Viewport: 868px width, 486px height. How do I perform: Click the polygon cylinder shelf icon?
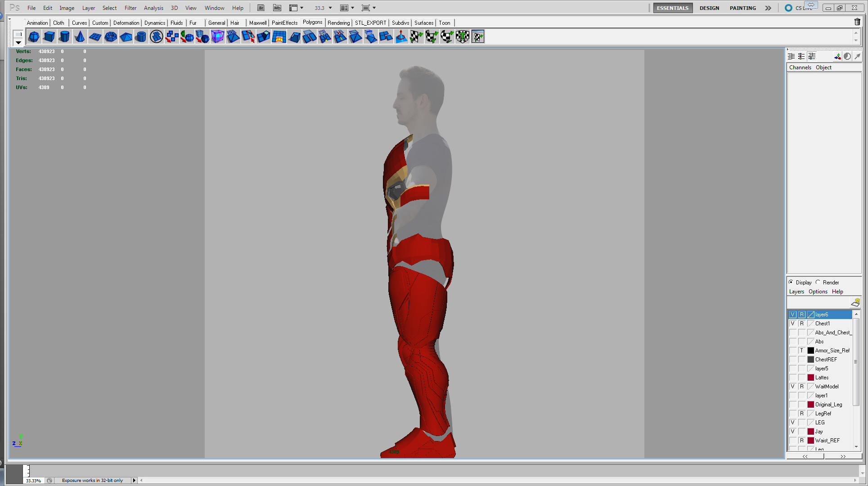pyautogui.click(x=64, y=37)
